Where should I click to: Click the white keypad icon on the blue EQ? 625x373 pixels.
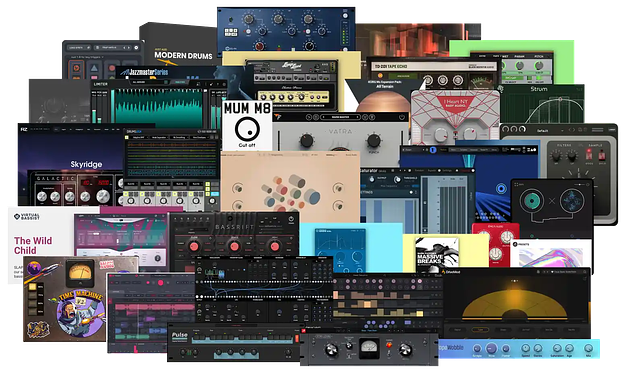pyautogui.click(x=231, y=33)
